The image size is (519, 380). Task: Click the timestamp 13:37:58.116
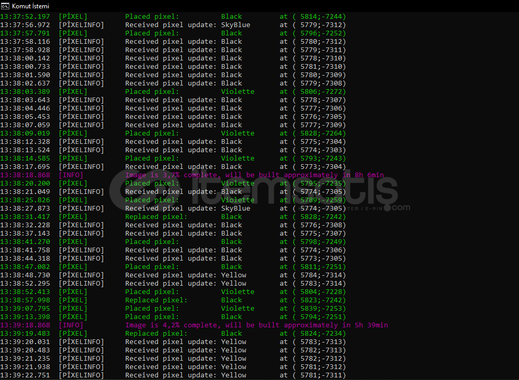[25, 42]
